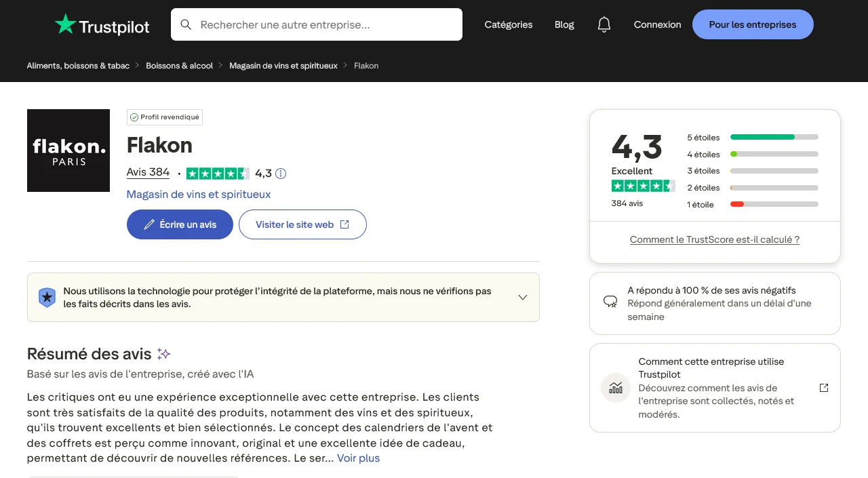Click Pour les entreprises button
This screenshot has height=478, width=868.
(753, 24)
